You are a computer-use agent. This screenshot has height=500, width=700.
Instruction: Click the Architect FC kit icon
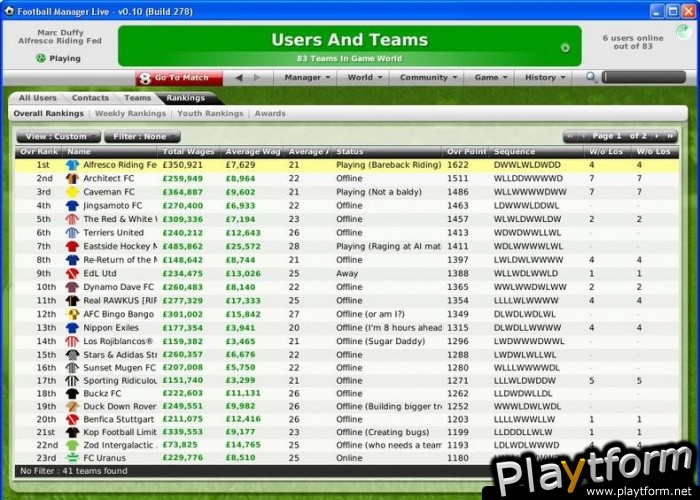pyautogui.click(x=72, y=179)
